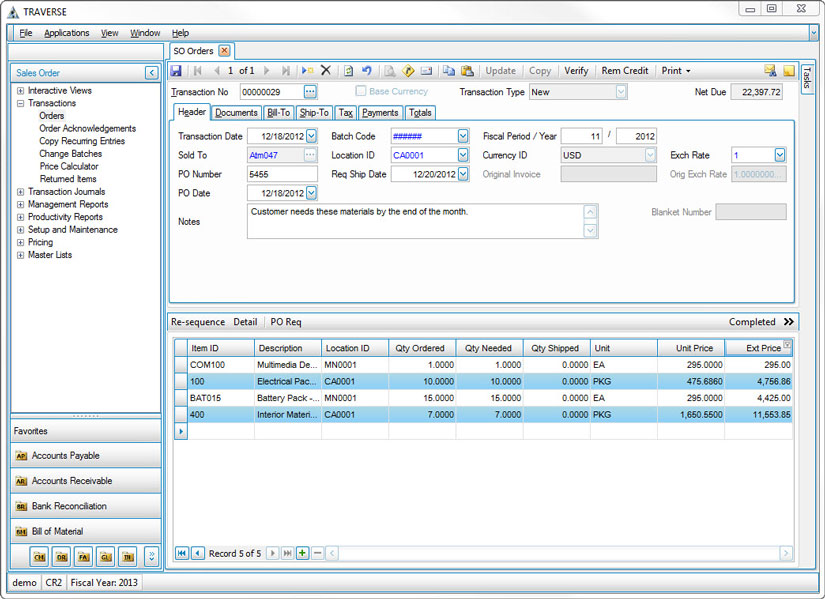The height and width of the screenshot is (599, 825).
Task: Click the green refresh icon in the toolbar
Action: 348,71
